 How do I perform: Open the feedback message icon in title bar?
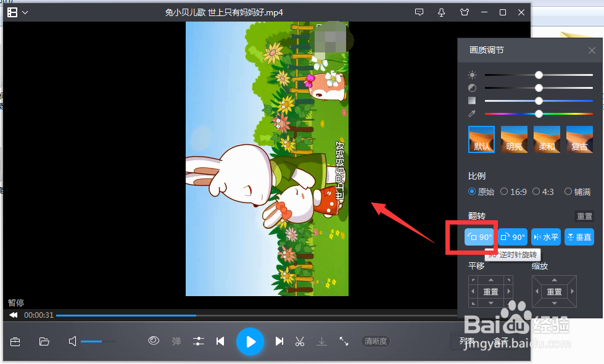(x=419, y=12)
